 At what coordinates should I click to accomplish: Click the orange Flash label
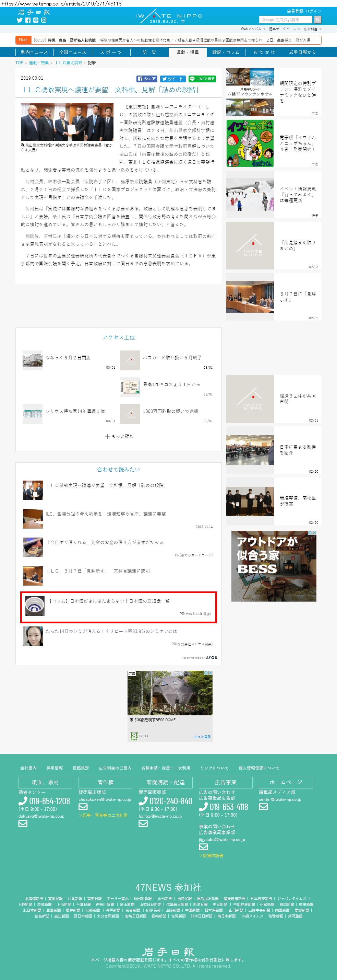[x=23, y=39]
